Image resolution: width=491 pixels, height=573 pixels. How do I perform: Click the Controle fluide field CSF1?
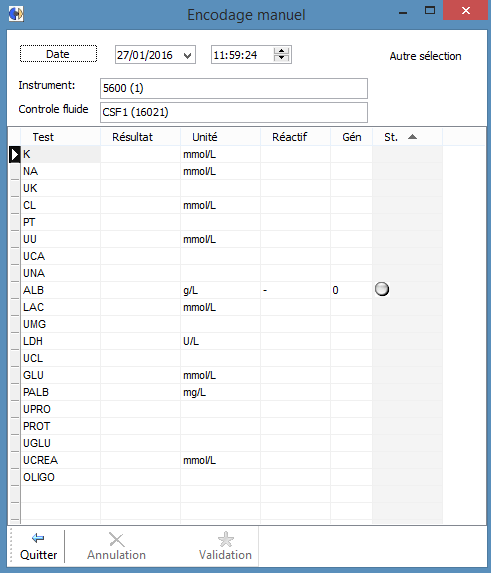(x=234, y=113)
